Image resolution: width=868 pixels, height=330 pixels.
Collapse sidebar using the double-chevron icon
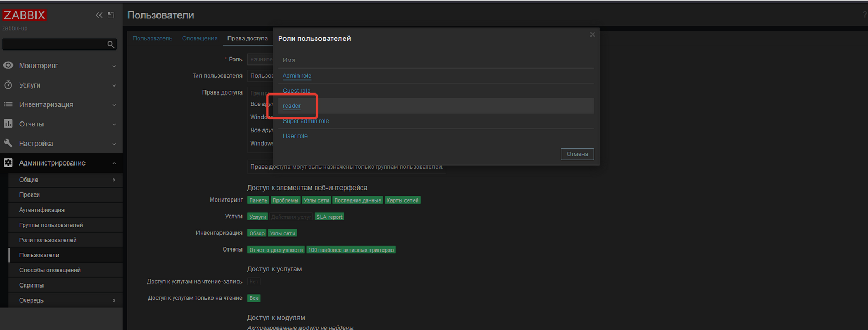pos(99,15)
